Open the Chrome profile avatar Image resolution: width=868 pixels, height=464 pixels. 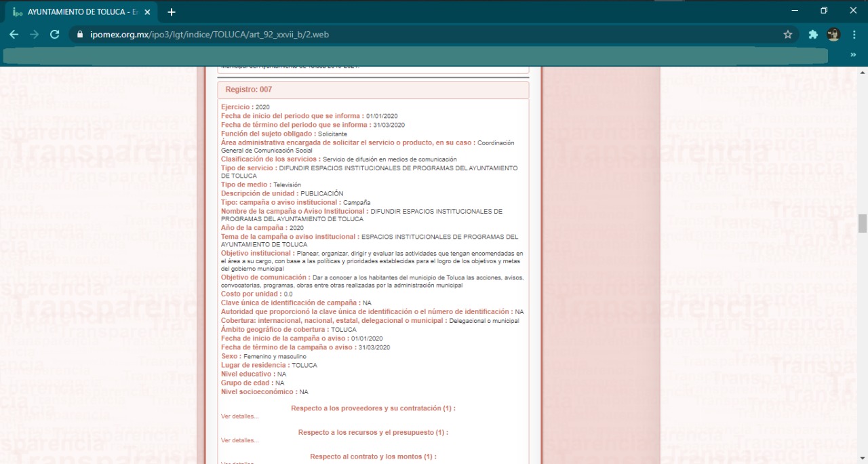tap(833, 35)
